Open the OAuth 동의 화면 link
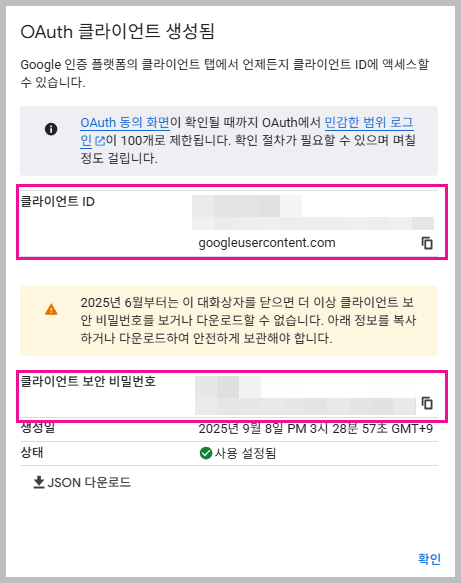 125,122
